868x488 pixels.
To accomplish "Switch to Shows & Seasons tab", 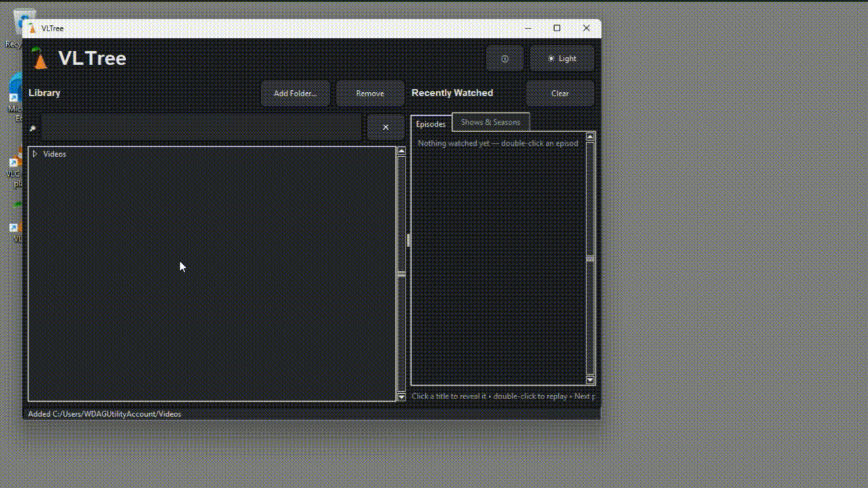I will [x=491, y=122].
